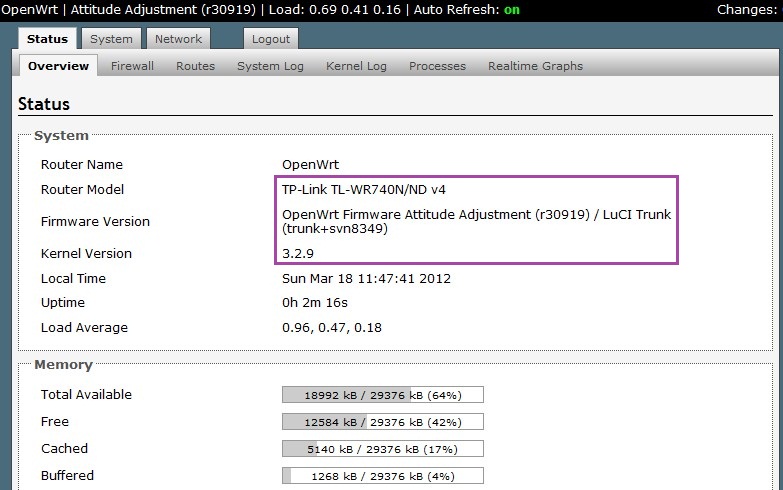Click firmware version text 'OpenWrt Firmware Attitude Adjustment'
Viewport: 783px width, 490px height.
[x=406, y=215]
